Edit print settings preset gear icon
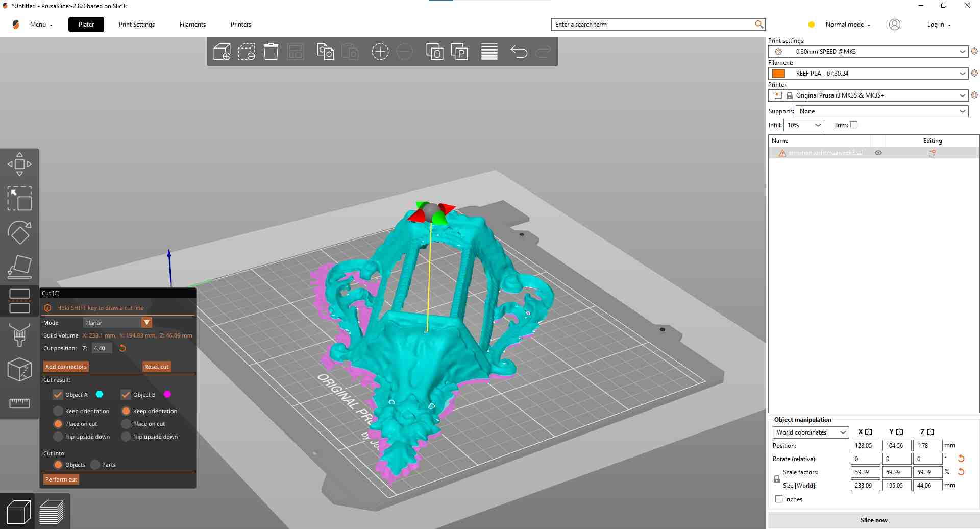Image resolution: width=980 pixels, height=529 pixels. 974,51
